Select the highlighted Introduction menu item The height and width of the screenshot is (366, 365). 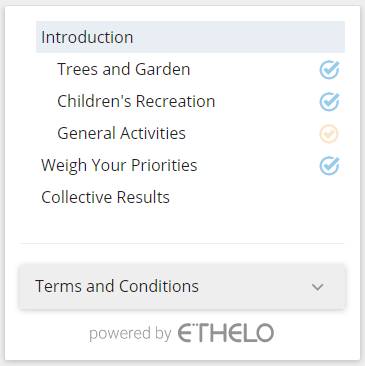tap(190, 37)
